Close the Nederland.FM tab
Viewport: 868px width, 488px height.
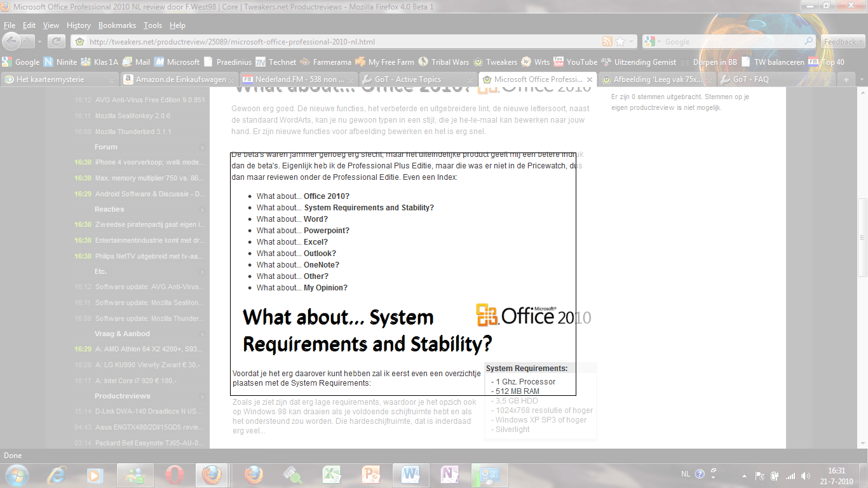pyautogui.click(x=351, y=80)
